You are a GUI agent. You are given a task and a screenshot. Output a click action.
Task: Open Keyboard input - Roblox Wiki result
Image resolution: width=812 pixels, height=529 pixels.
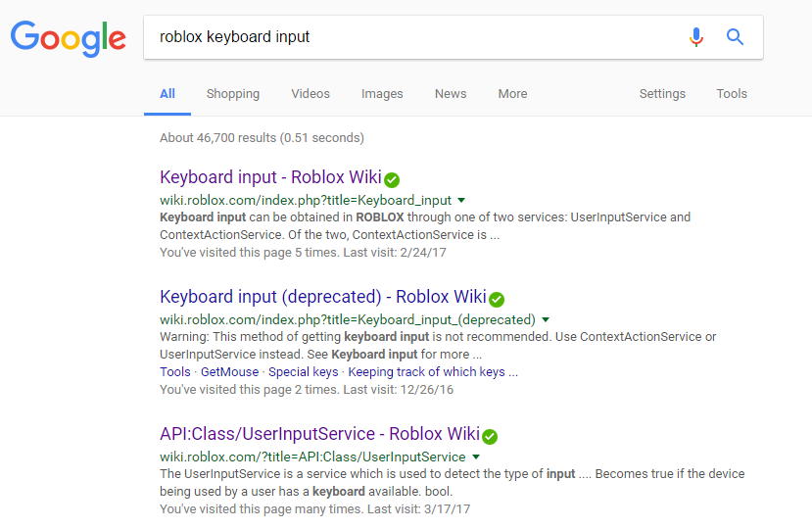pyautogui.click(x=271, y=177)
